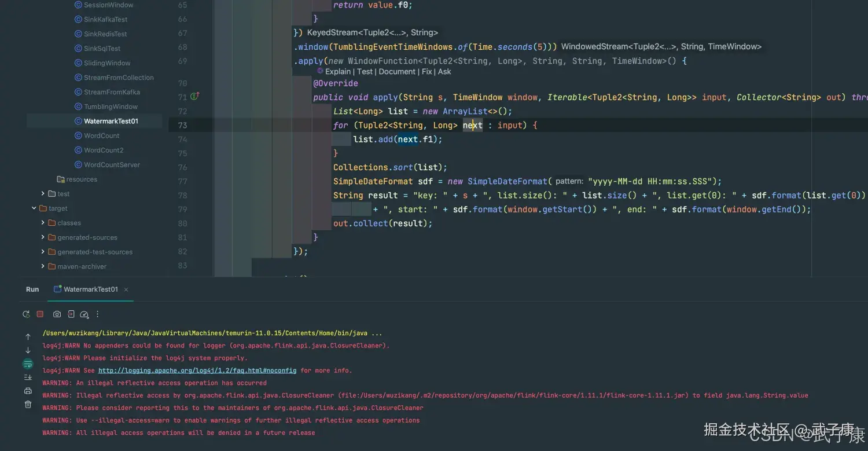This screenshot has width=868, height=451.
Task: Click the '@Override' annotation
Action: pyautogui.click(x=336, y=83)
